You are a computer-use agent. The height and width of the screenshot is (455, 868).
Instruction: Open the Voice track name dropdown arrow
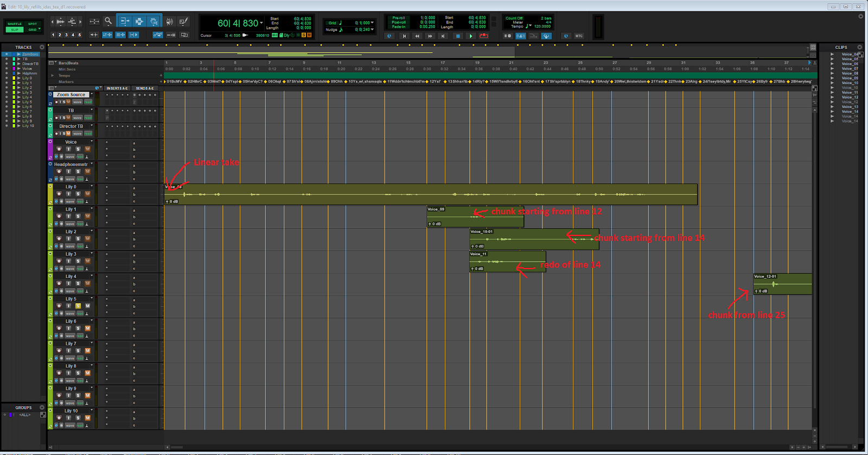tap(92, 141)
